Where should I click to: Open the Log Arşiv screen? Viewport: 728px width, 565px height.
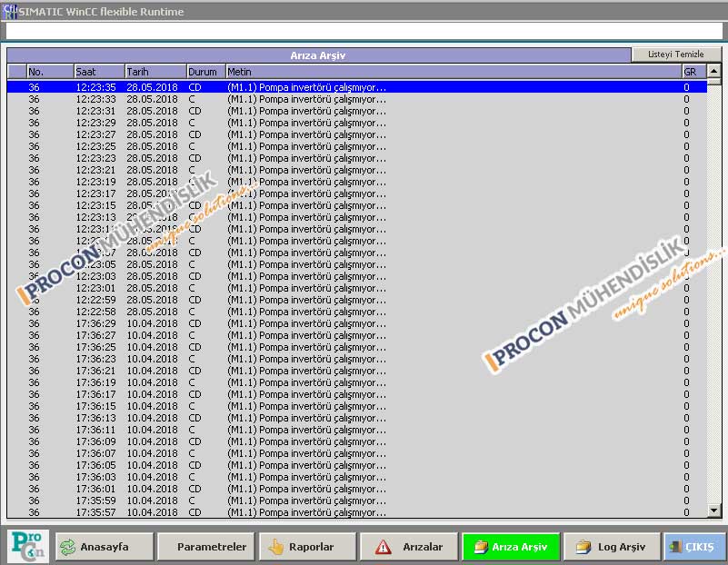click(612, 547)
